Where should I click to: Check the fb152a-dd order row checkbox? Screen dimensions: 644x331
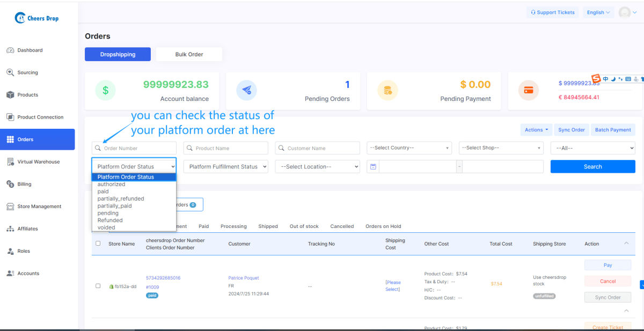(x=98, y=286)
